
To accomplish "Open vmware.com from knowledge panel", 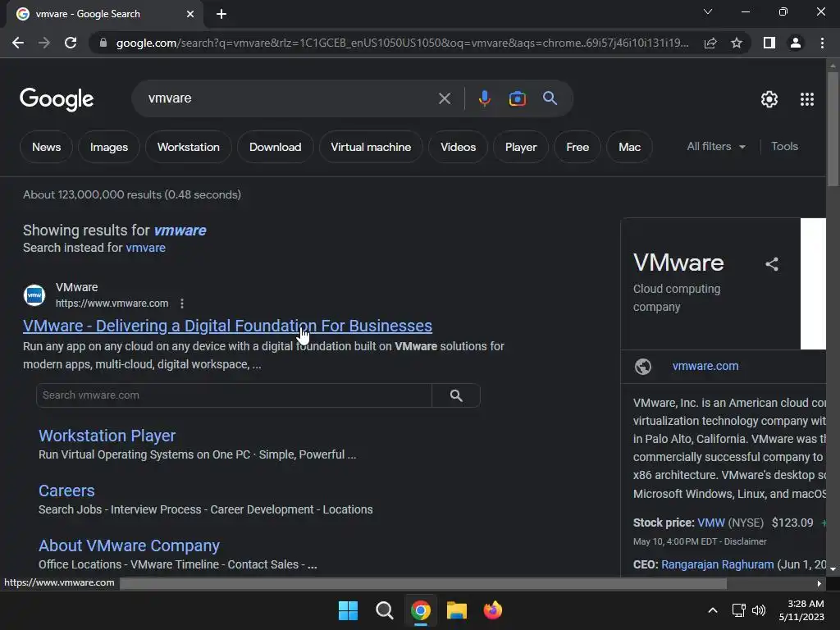I will click(x=705, y=366).
